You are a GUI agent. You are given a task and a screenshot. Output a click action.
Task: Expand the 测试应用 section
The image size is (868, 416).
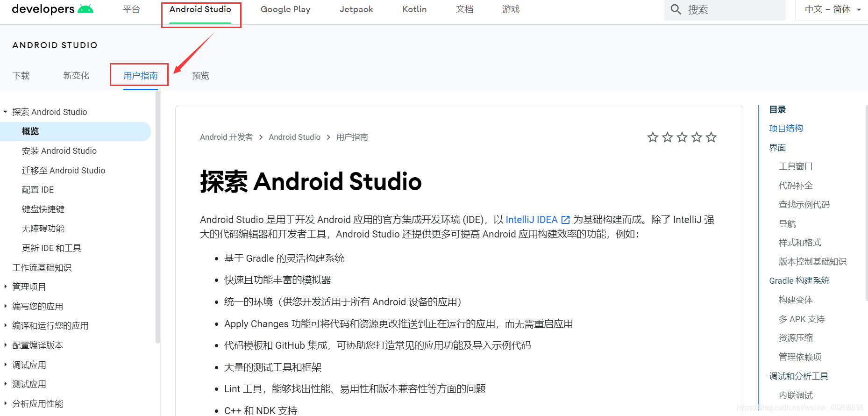click(x=6, y=384)
